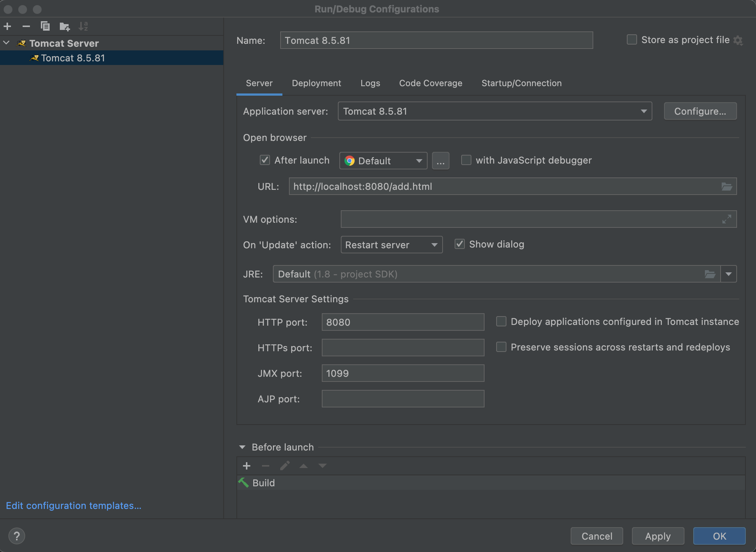The width and height of the screenshot is (756, 552).
Task: Switch to Startup/Connection tab
Action: click(521, 83)
